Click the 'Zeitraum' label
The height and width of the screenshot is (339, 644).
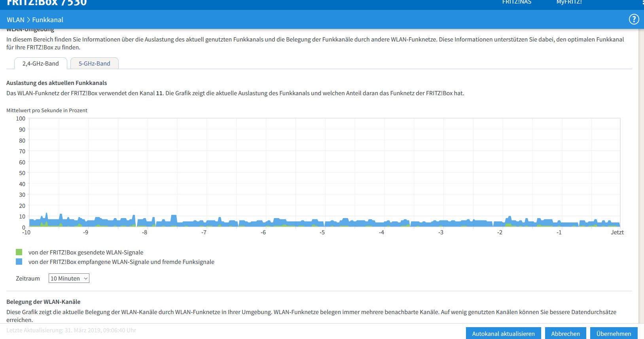point(28,279)
